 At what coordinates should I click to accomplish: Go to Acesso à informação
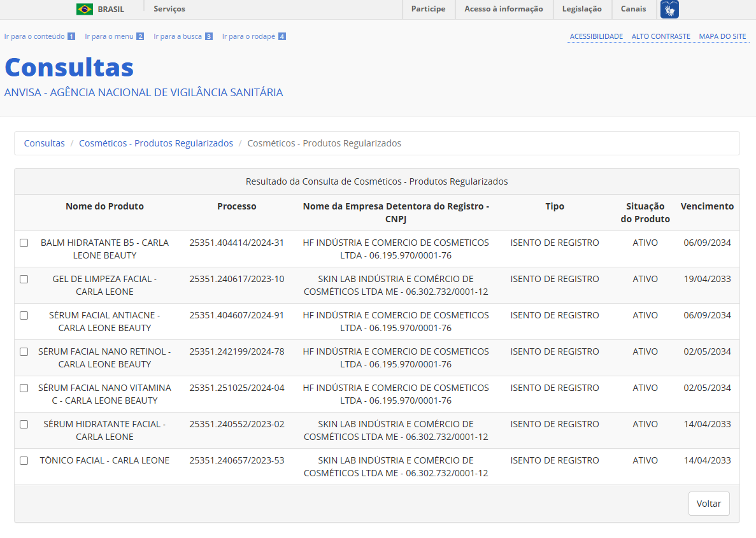503,9
